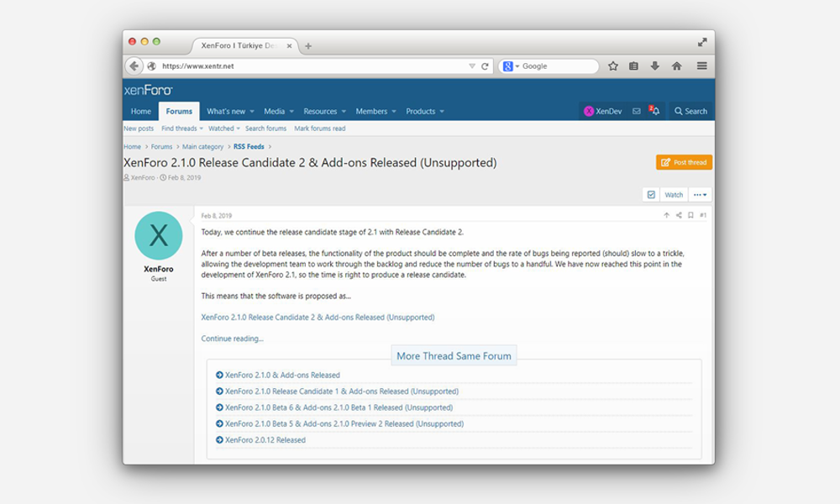Screen dimensions: 840x504
Task: Share the first post
Action: (x=679, y=215)
